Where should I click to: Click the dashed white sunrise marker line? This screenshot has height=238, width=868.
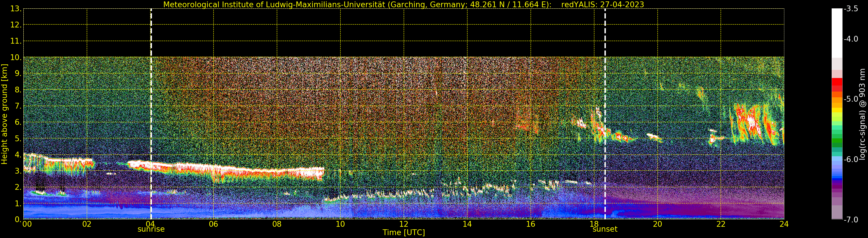151,114
